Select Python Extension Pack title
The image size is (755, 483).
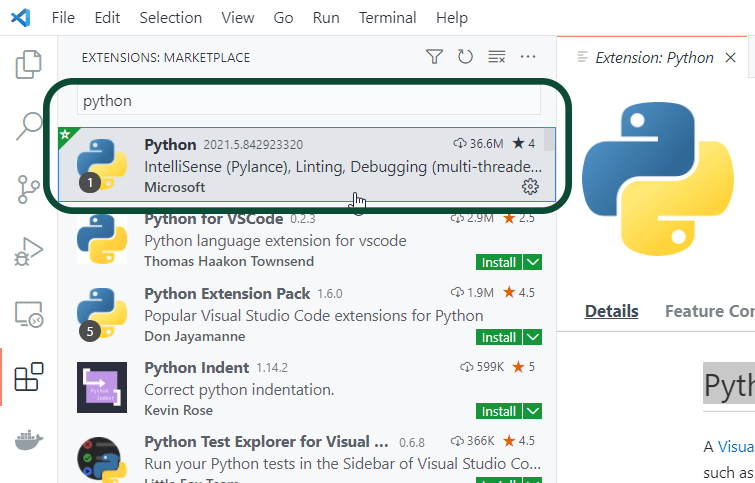tap(227, 293)
